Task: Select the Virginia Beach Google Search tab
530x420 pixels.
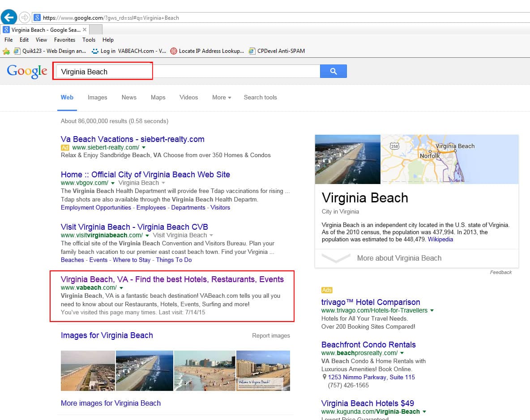Action: pos(45,30)
